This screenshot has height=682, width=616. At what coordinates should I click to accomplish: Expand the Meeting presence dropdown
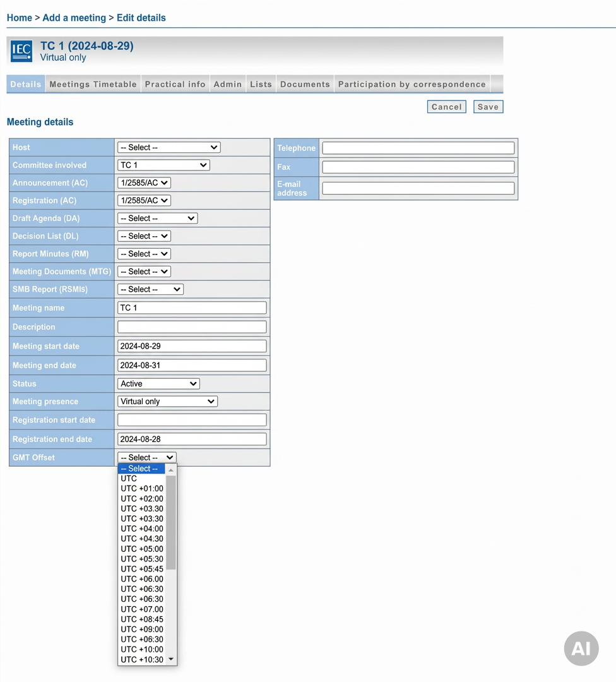coord(167,402)
